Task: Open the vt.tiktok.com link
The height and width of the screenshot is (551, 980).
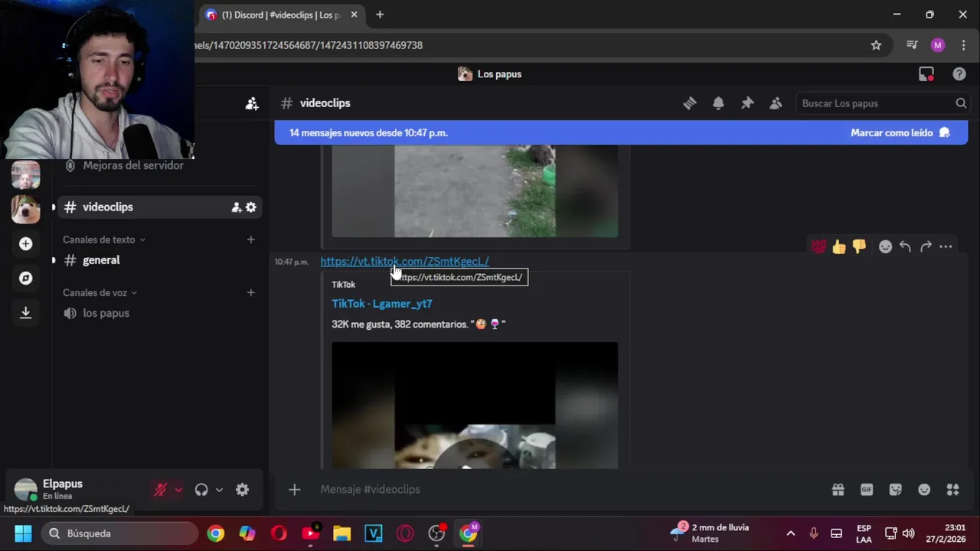Action: [404, 261]
